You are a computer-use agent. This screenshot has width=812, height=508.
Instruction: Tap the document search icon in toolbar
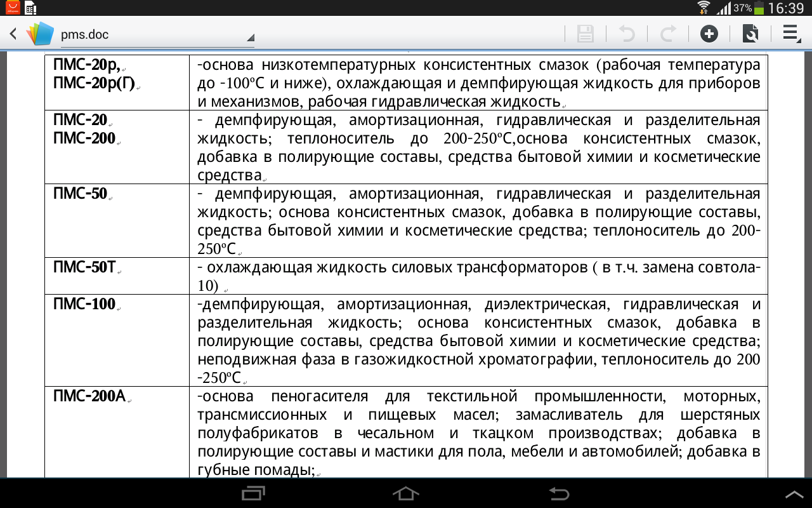(750, 34)
